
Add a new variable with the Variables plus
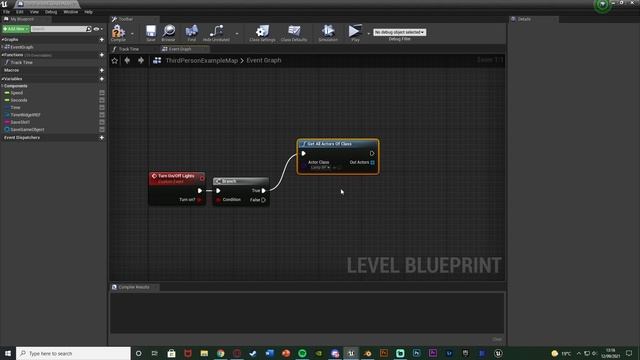(x=102, y=79)
